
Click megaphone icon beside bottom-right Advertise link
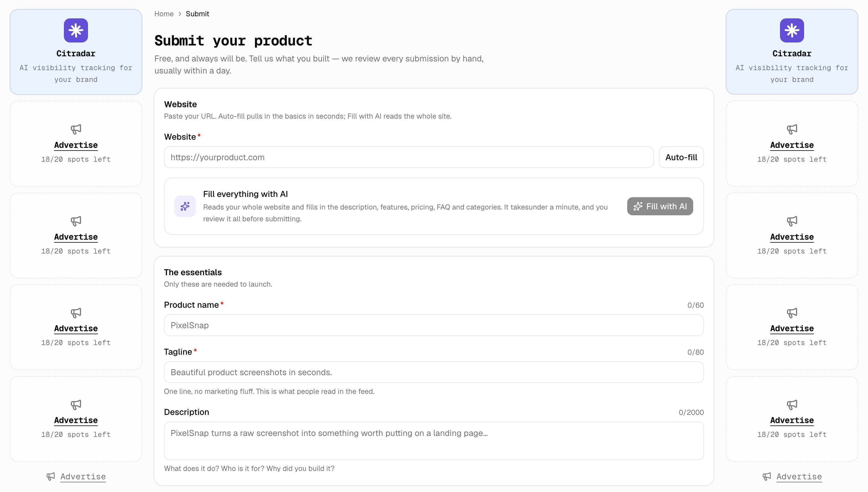766,476
